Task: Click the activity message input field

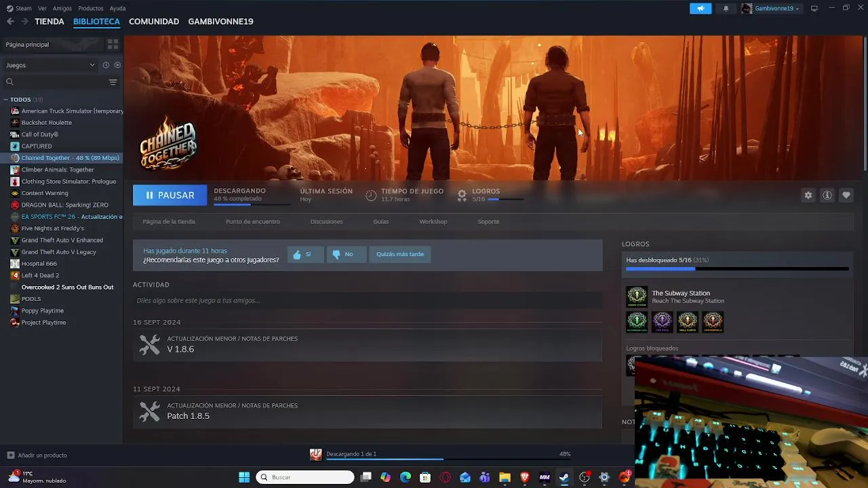Action: tap(367, 300)
